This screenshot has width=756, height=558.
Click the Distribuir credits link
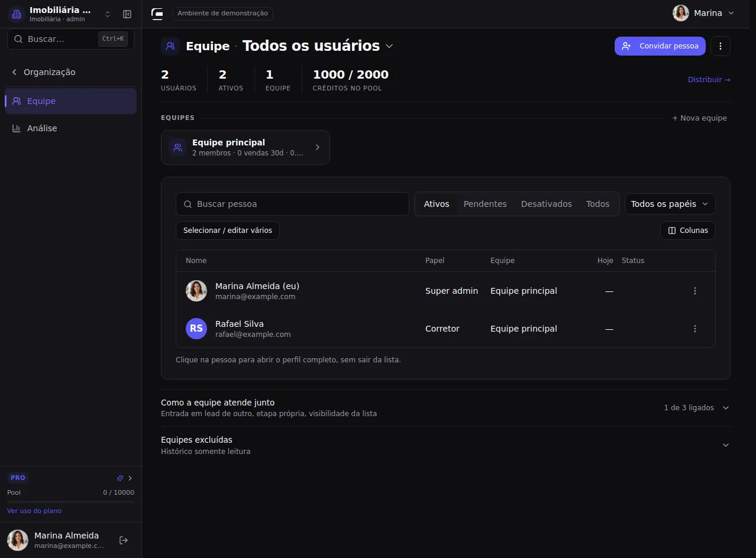tap(709, 80)
